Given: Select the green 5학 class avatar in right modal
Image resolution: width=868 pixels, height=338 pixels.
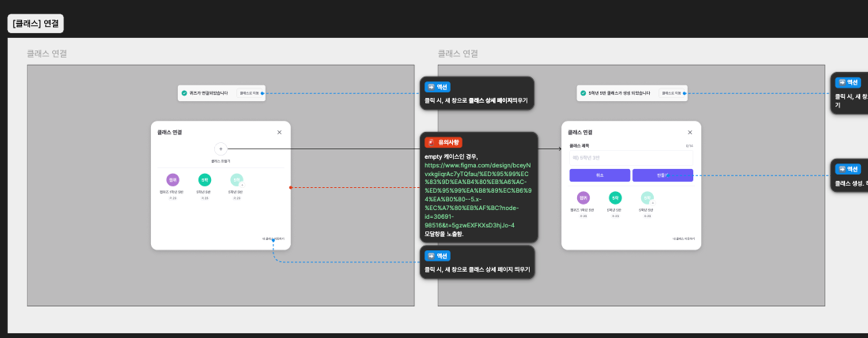Looking at the screenshot, I should [616, 197].
